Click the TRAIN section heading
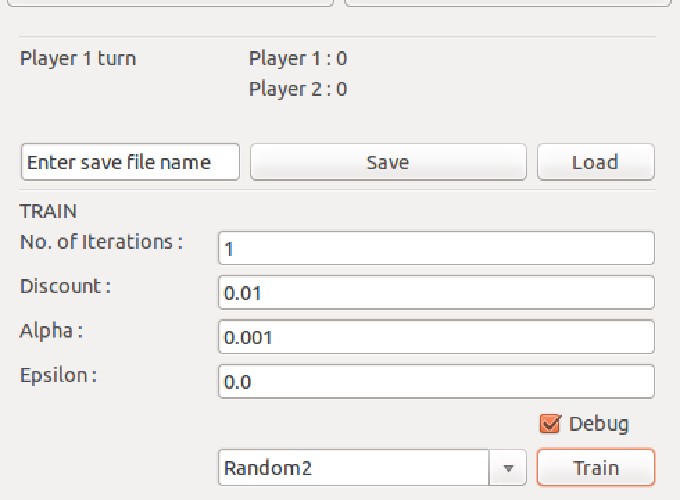This screenshot has height=500, width=680. pyautogui.click(x=48, y=211)
